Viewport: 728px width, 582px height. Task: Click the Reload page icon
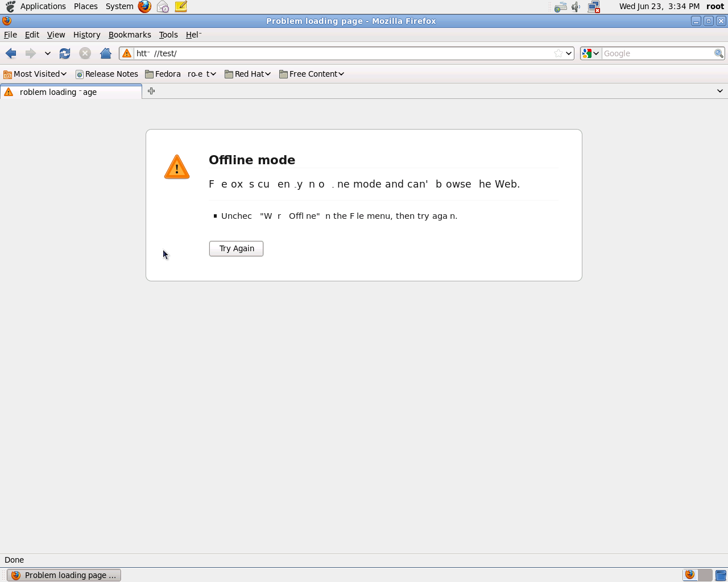(x=65, y=53)
